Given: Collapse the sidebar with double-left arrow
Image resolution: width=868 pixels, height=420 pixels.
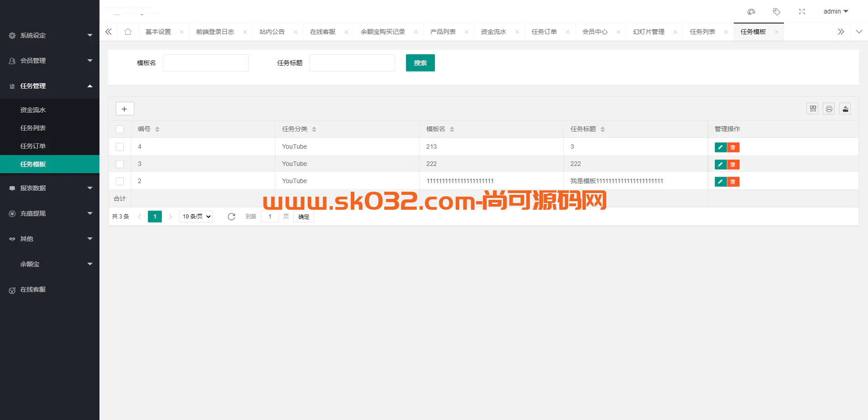Looking at the screenshot, I should point(108,32).
